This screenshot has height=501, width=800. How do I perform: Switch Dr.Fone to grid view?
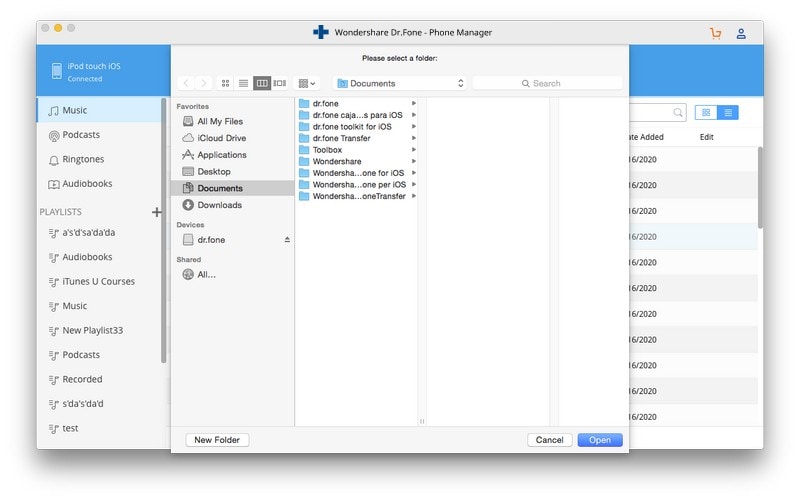click(x=706, y=113)
